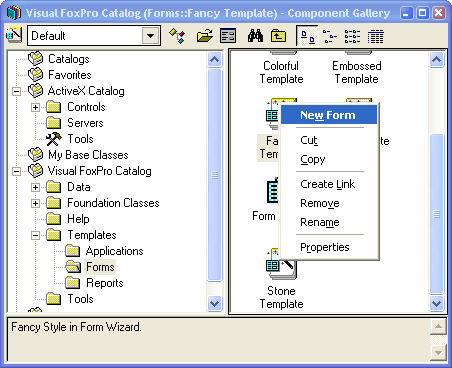
Task: Click items pane scroll up arrow
Action: (436, 60)
